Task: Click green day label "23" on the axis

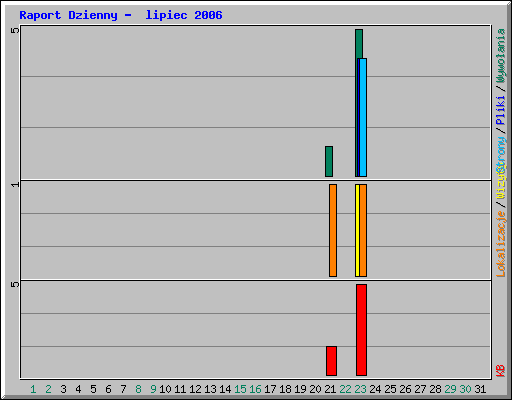Action: point(360,389)
